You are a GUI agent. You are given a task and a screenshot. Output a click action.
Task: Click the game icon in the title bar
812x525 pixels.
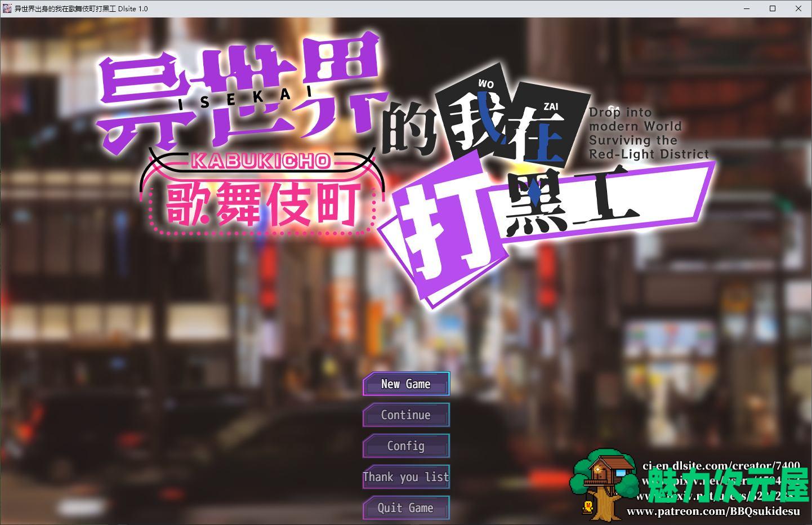[7, 8]
